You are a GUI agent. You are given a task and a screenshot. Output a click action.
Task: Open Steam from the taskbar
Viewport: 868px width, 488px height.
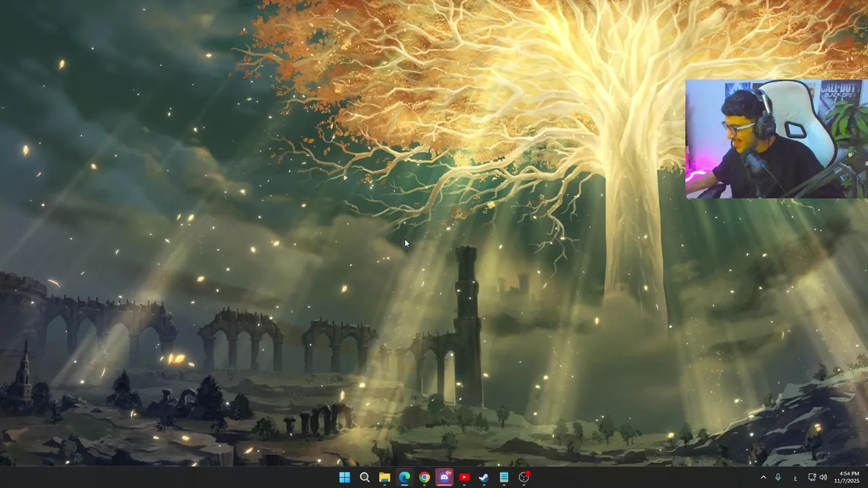484,477
